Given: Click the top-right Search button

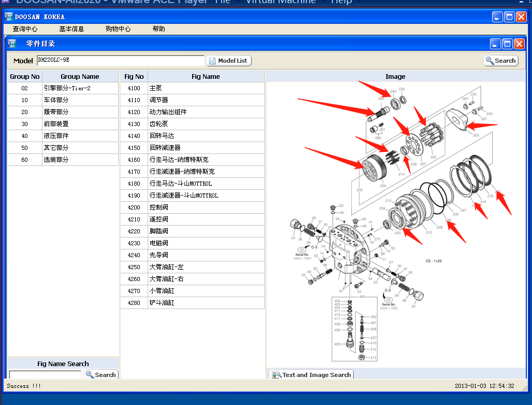Looking at the screenshot, I should 501,61.
